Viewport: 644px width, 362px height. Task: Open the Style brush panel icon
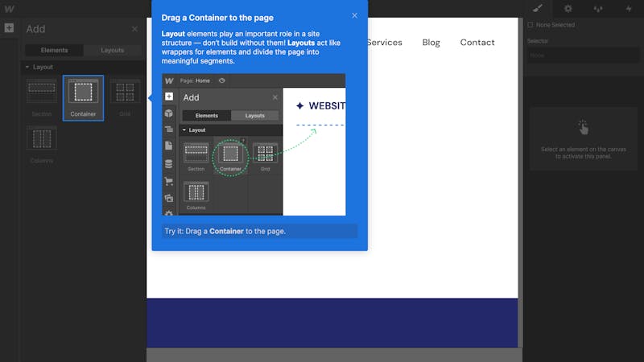tap(538, 8)
